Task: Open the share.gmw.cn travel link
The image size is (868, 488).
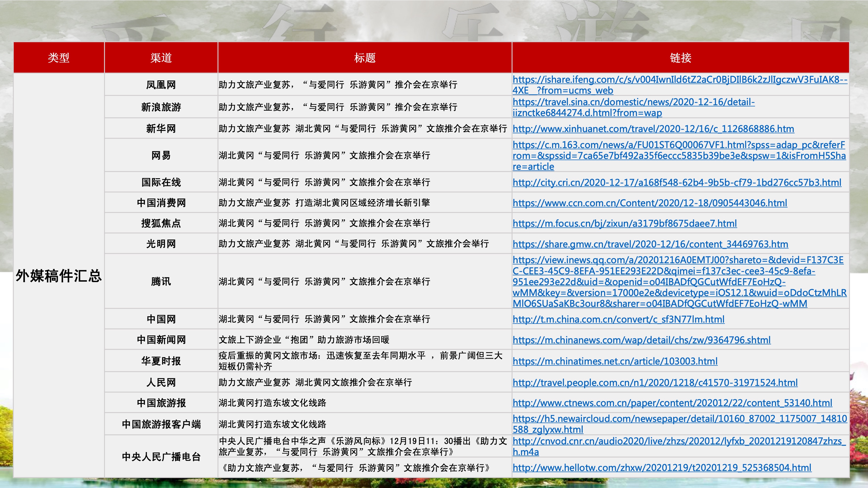Action: (x=650, y=244)
